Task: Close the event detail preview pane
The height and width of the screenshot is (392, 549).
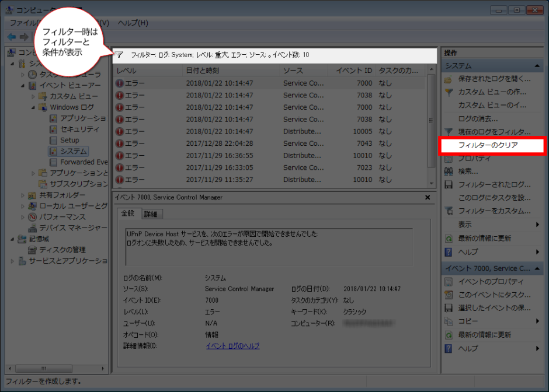Action: point(428,198)
